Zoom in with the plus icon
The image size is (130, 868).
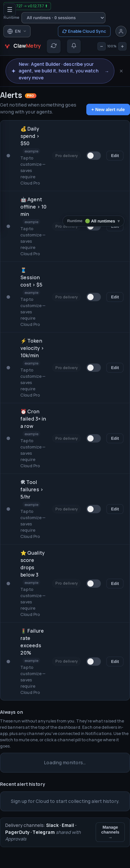122,46
